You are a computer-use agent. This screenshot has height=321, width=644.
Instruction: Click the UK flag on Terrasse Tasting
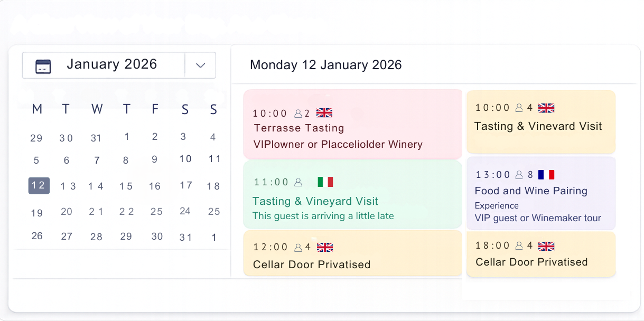click(324, 113)
